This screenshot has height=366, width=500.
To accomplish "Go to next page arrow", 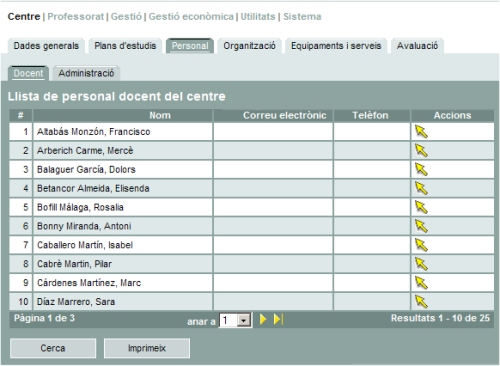I will (263, 319).
